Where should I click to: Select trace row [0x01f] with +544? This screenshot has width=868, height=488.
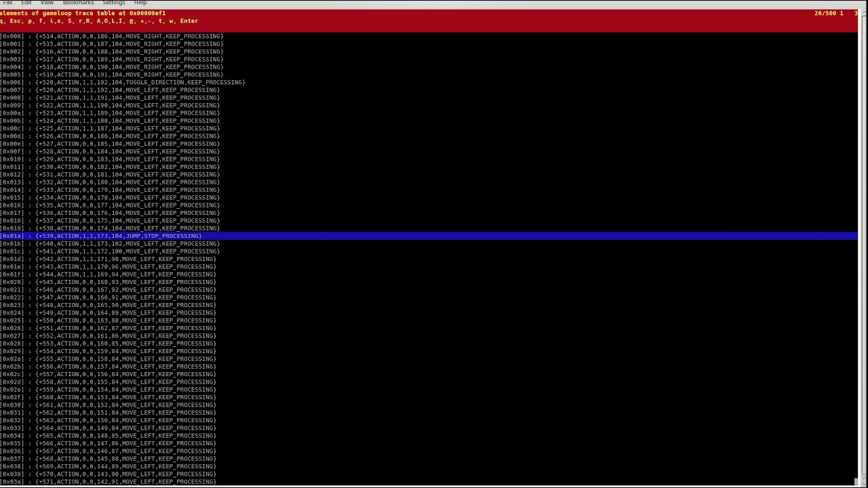tap(108, 274)
